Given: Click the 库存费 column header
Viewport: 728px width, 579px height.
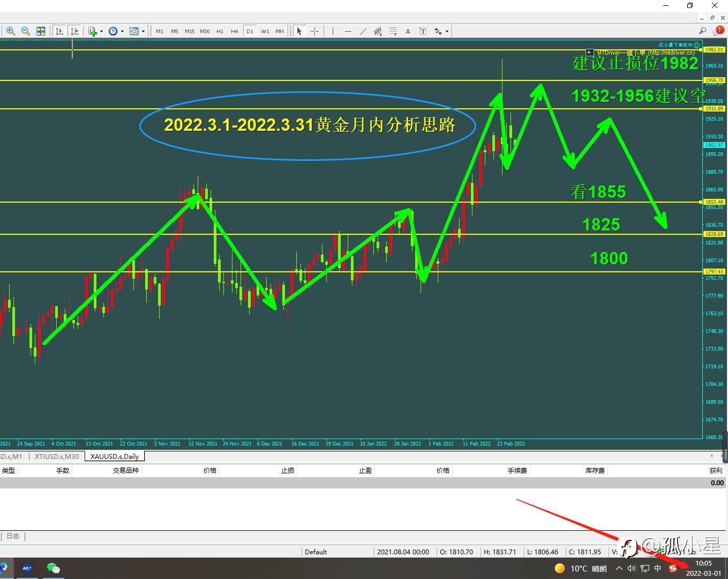Looking at the screenshot, I should point(595,471).
